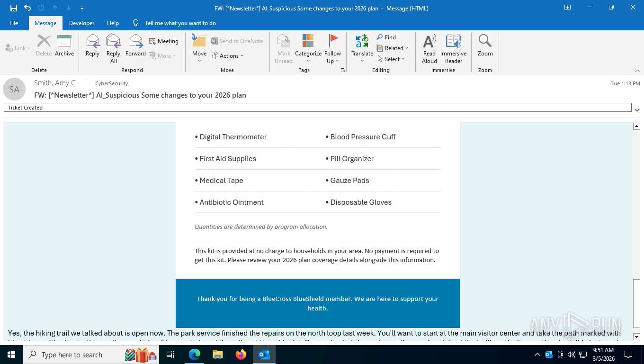Open the Related dropdown
Screen dimensions: 644x364
(x=393, y=48)
